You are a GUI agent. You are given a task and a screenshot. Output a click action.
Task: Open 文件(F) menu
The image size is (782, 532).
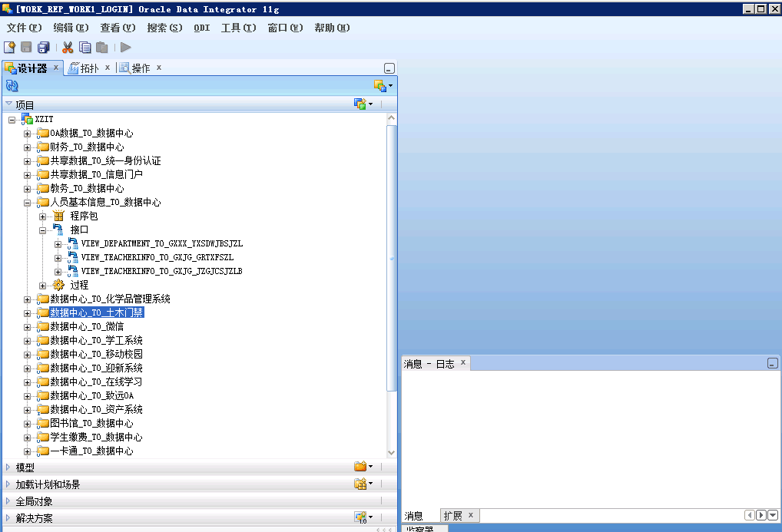point(24,28)
